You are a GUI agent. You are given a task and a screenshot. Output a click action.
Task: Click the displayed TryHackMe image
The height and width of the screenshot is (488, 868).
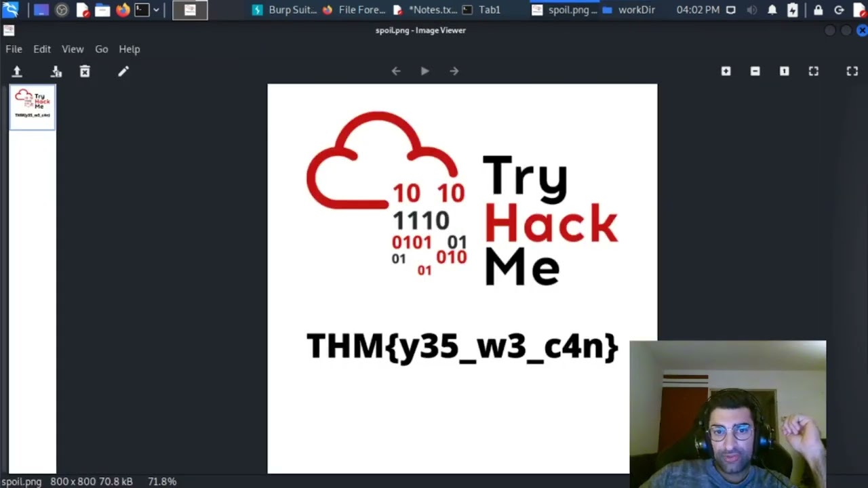(x=462, y=278)
